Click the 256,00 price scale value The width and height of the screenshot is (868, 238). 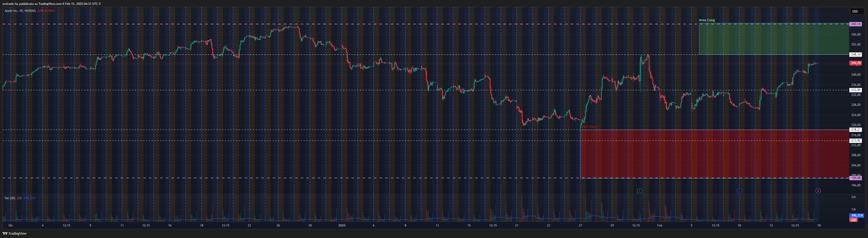856,34
